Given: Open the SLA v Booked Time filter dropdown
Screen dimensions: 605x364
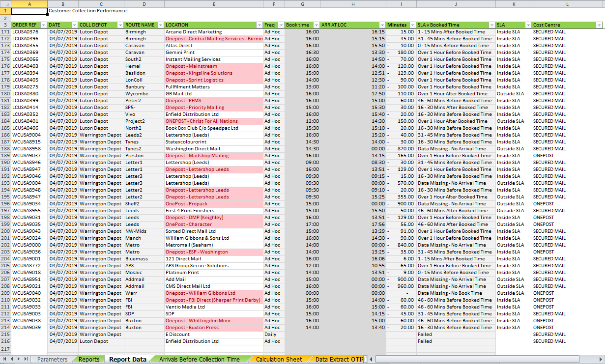Looking at the screenshot, I should click(x=491, y=25).
